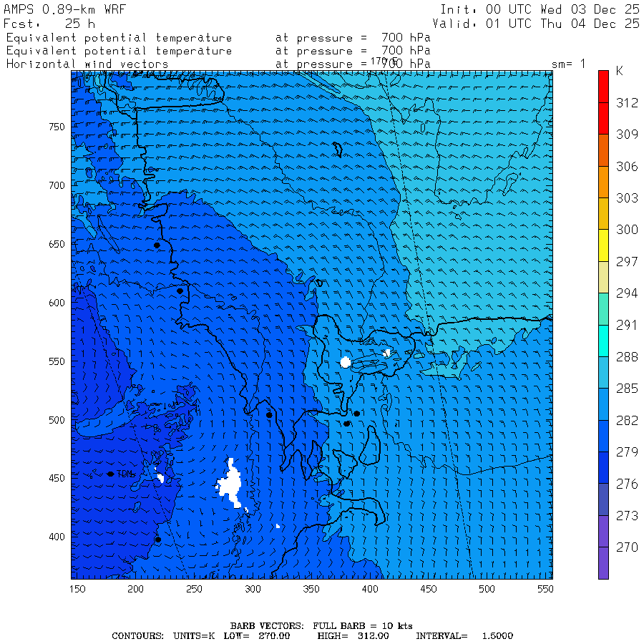644x644 pixels.
Task: Click 'BARB VECTORS: FULL BARB = 10 kts' legend
Action: click(321, 626)
